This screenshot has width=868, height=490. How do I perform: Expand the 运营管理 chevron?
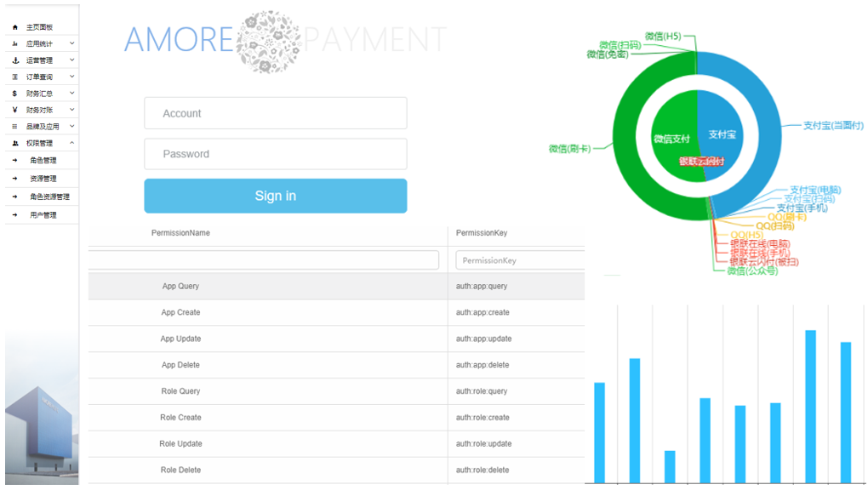click(72, 60)
